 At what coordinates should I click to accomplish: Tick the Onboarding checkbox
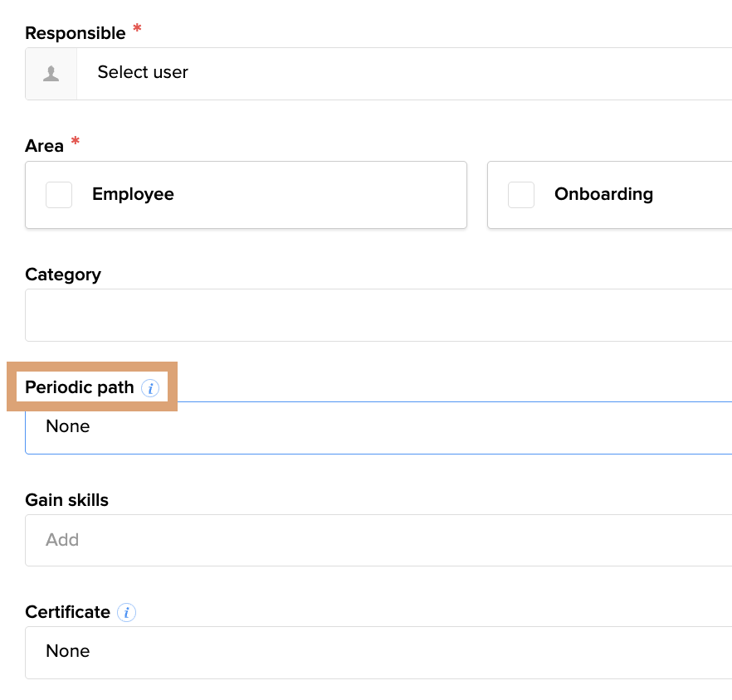click(521, 195)
